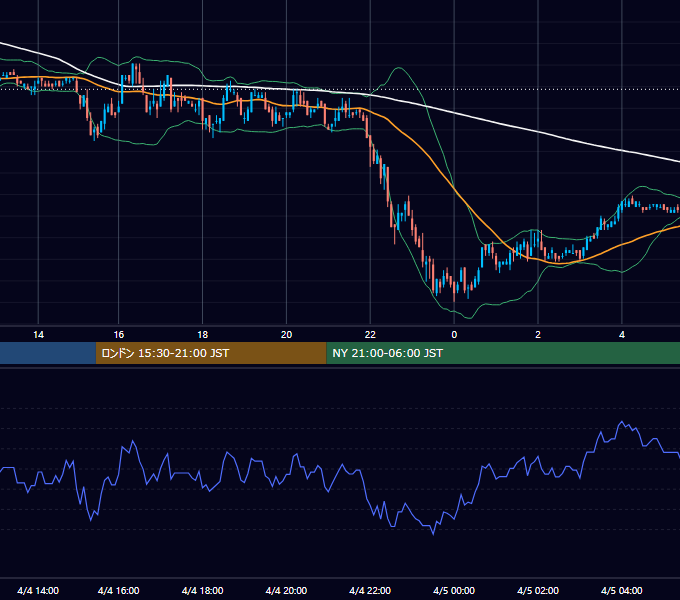Screen dimensions: 680x600
Task: Click the '4/4 20:00' oscillator time label
Action: 286,590
